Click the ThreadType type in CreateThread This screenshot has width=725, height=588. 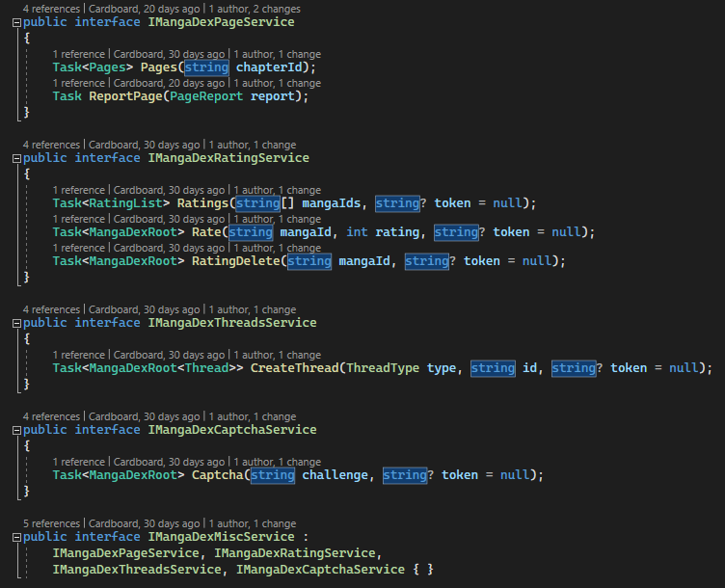[x=384, y=368]
